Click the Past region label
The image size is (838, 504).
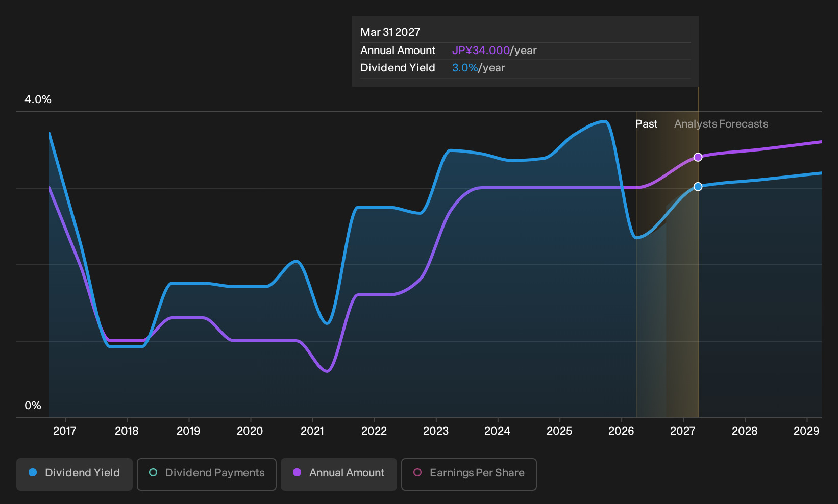646,124
